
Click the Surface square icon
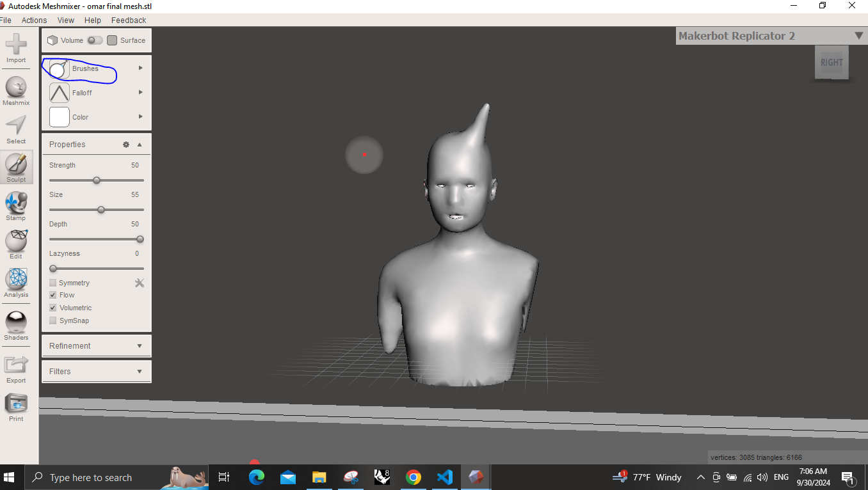(x=112, y=40)
